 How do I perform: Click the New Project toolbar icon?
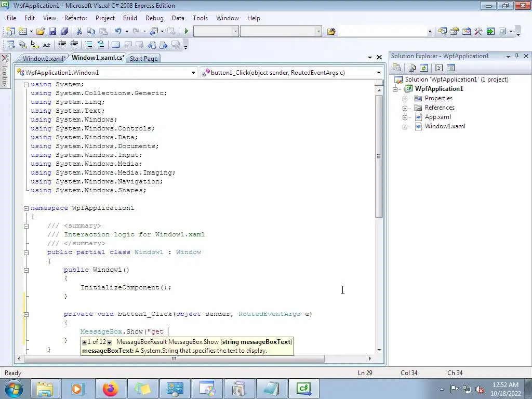coord(10,31)
